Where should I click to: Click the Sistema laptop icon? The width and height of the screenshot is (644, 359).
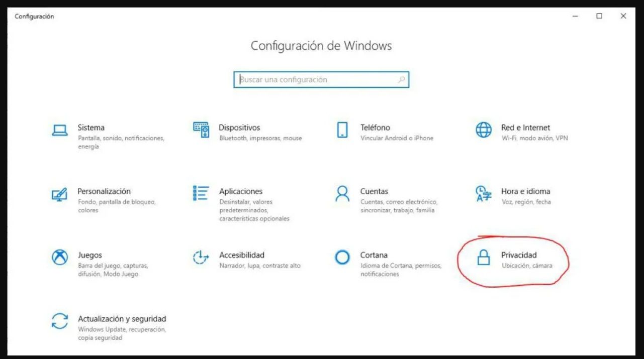(x=60, y=130)
